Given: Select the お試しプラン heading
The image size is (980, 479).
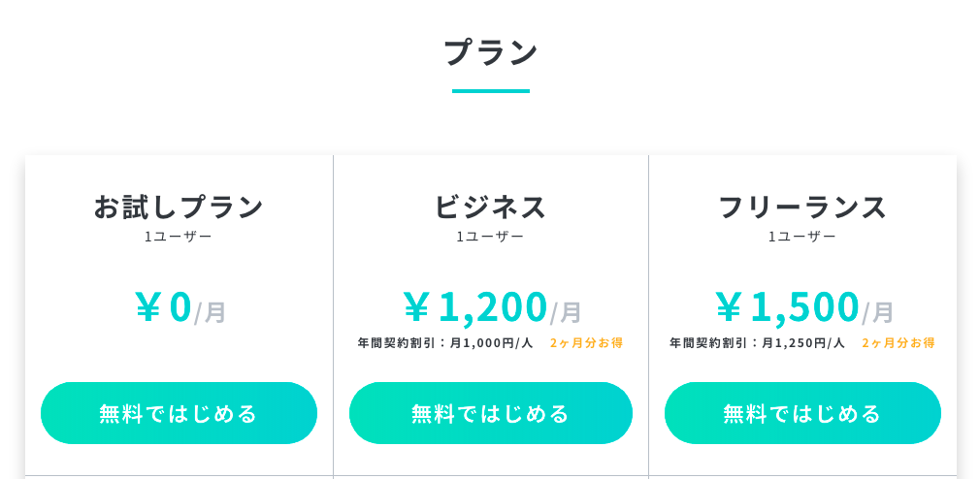Looking at the screenshot, I should click(179, 207).
